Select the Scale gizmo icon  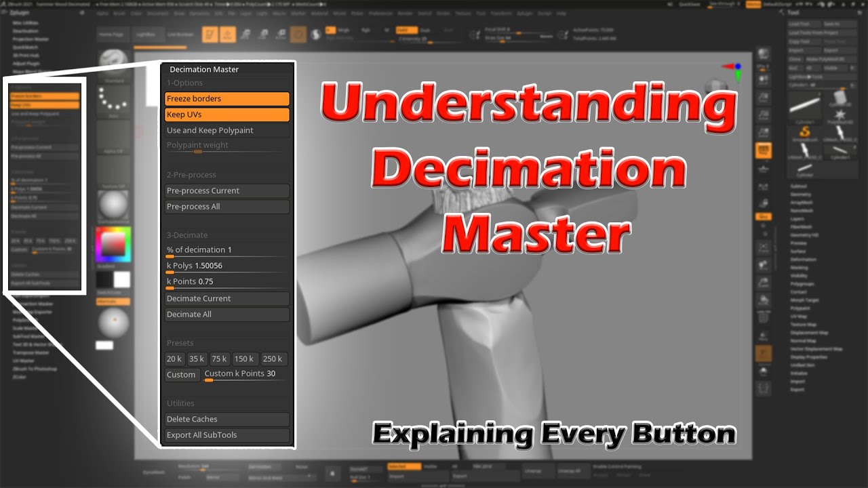tap(262, 34)
